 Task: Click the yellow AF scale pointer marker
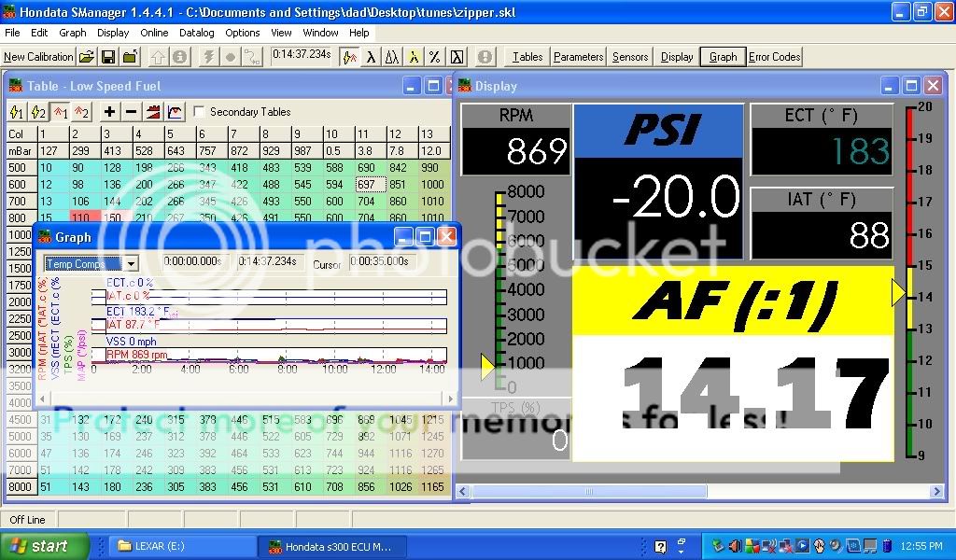(898, 292)
